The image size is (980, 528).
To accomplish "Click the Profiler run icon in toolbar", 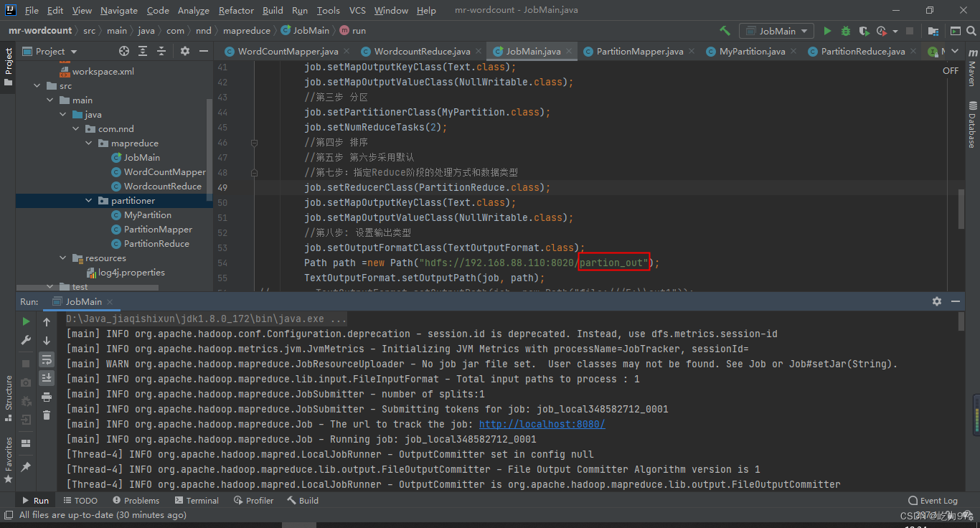I will coord(882,31).
